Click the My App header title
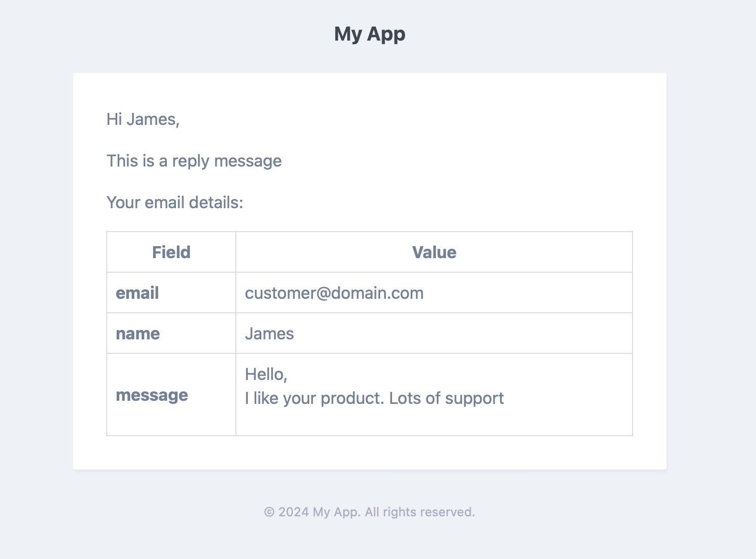The image size is (756, 559). [x=370, y=34]
